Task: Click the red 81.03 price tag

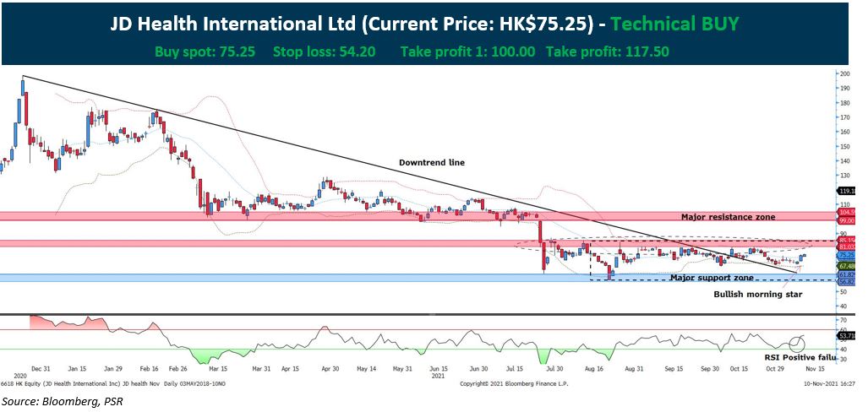Action: [x=847, y=246]
